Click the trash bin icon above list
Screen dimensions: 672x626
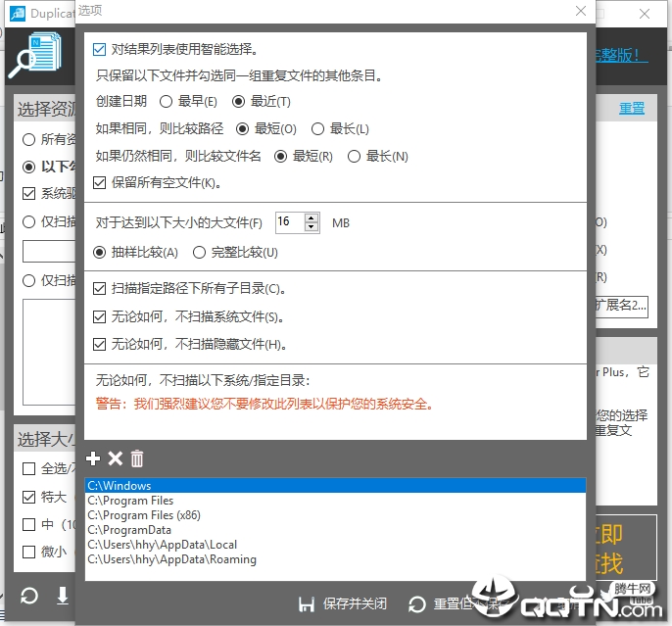[137, 458]
